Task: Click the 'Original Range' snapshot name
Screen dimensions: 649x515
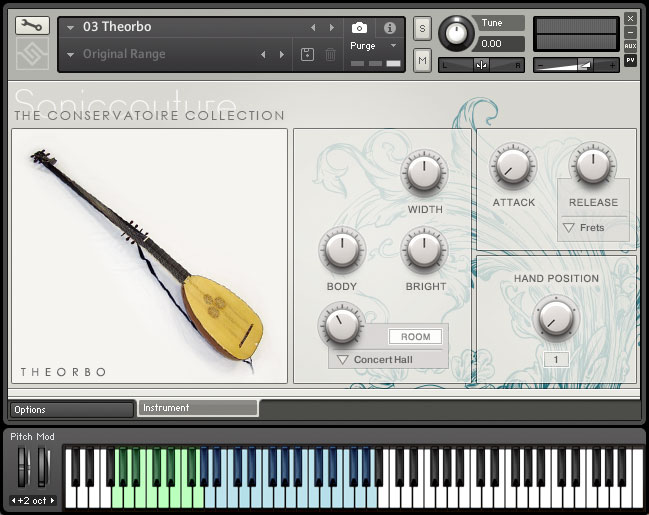Action: pos(124,54)
